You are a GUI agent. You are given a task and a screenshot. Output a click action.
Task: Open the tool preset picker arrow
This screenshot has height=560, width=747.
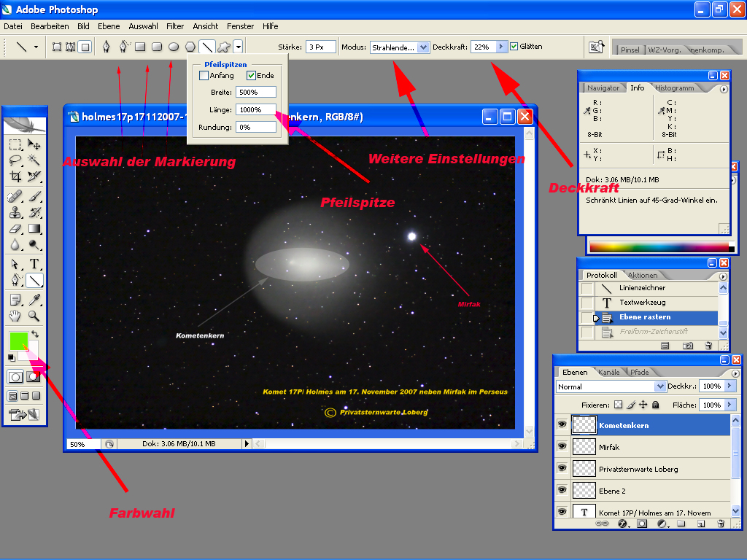point(36,47)
